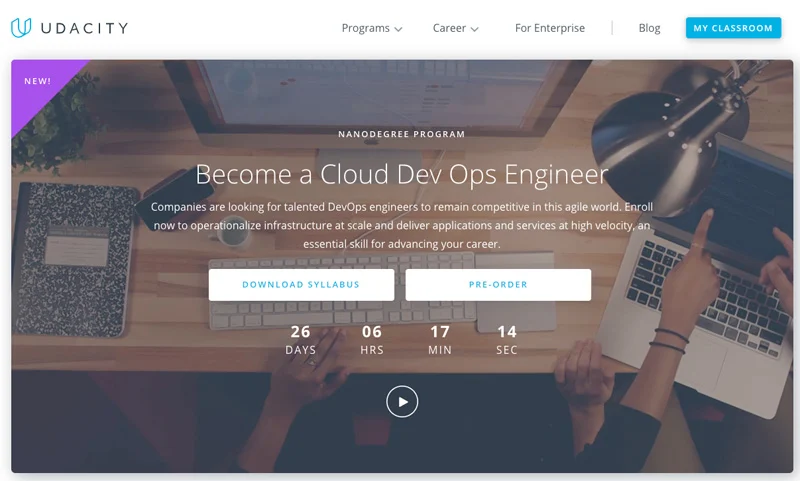800x481 pixels.
Task: Click the Pre-Order button
Action: pyautogui.click(x=498, y=285)
